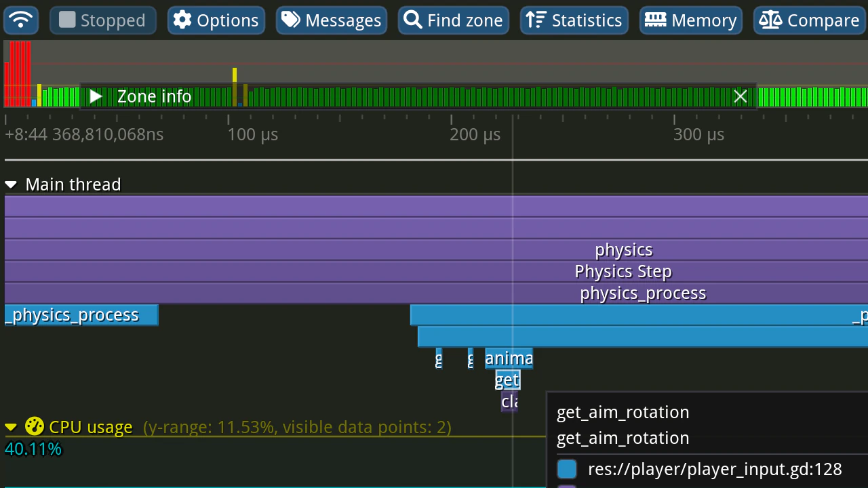Click the blue color swatch beside player_input.gd
868x488 pixels.
pyautogui.click(x=567, y=469)
